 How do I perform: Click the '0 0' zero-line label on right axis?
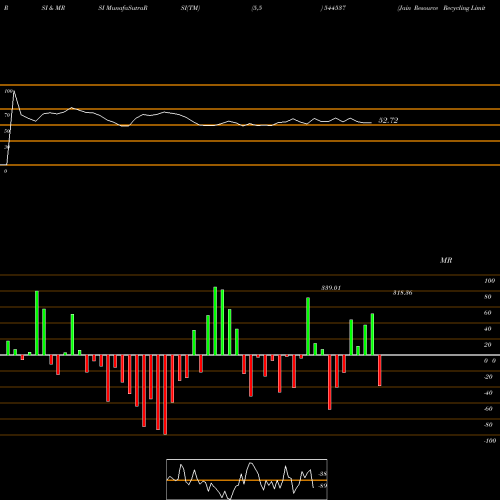coord(490,361)
